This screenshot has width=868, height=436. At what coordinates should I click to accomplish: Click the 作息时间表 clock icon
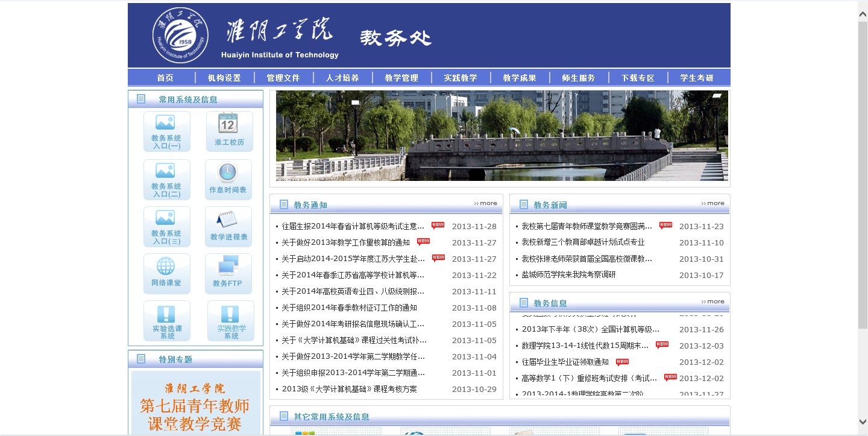[228, 179]
